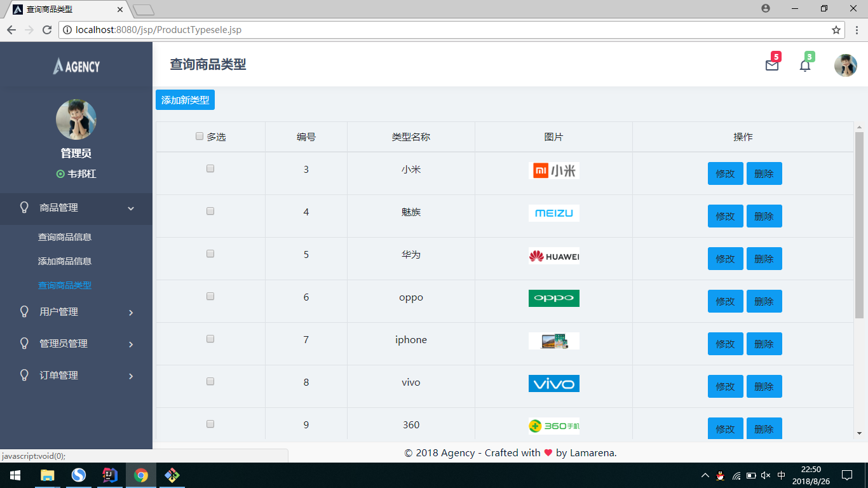
Task: Click the vivo logo image
Action: [554, 383]
